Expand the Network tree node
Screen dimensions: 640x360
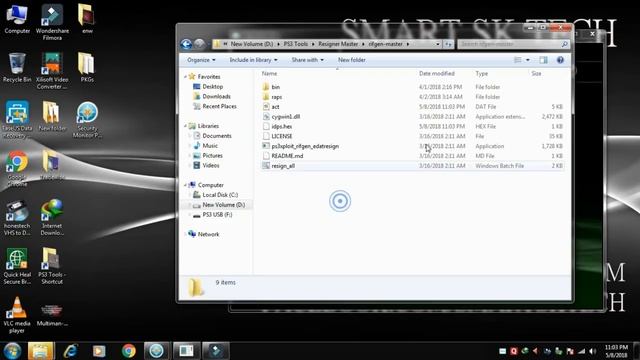pyautogui.click(x=185, y=234)
